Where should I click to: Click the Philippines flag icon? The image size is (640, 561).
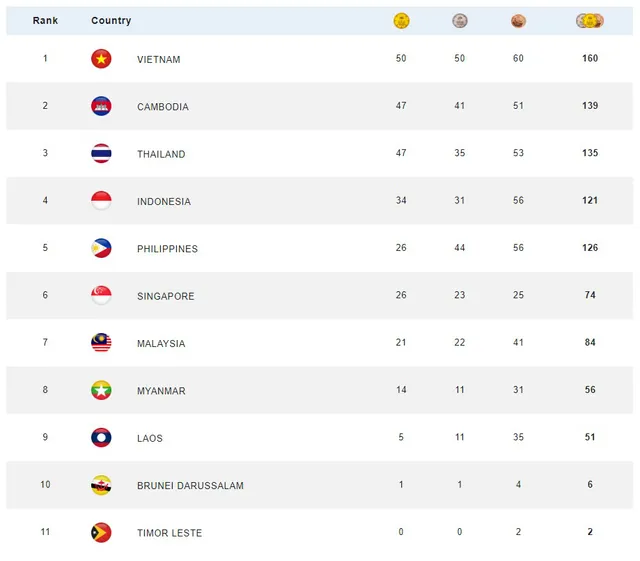coord(101,248)
